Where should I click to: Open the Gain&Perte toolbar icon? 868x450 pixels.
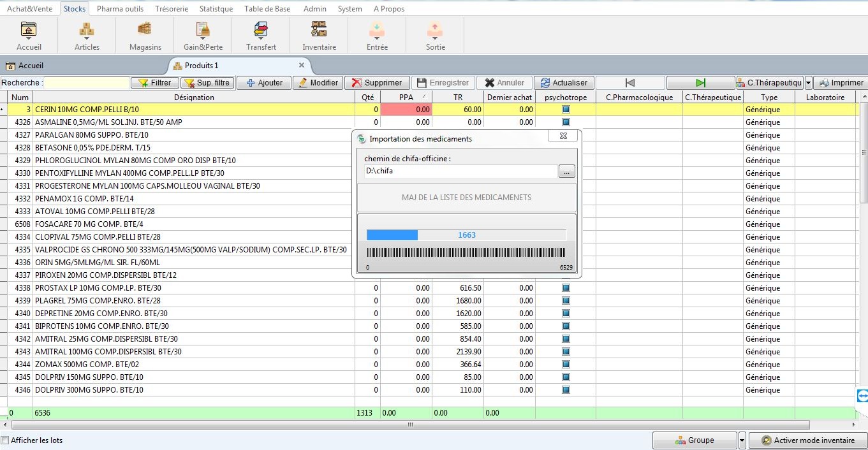coord(203,35)
